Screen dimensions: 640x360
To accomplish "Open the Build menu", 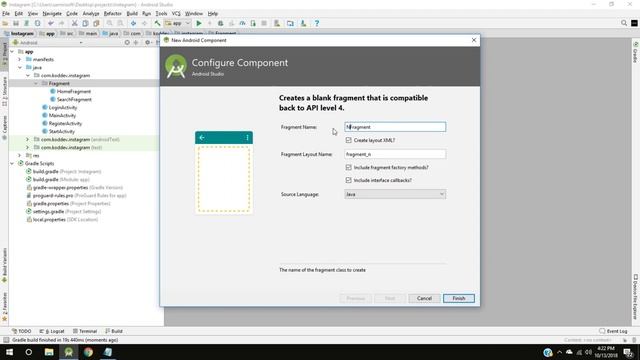I will tap(132, 13).
